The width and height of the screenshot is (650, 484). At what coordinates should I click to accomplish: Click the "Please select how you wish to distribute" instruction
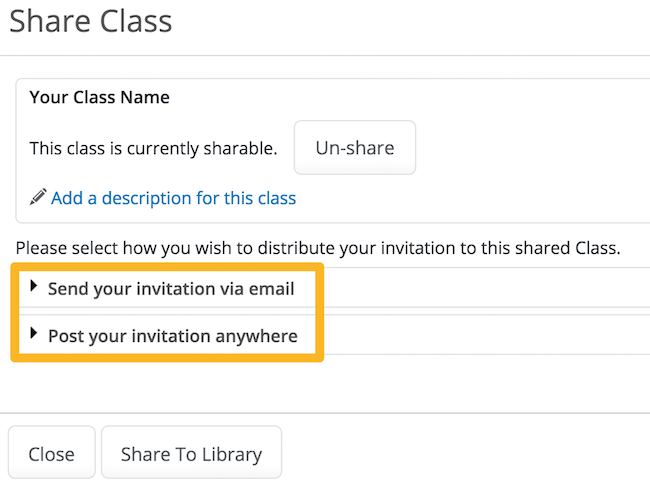(318, 248)
